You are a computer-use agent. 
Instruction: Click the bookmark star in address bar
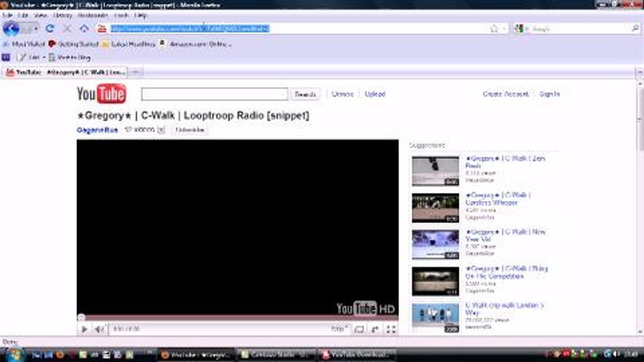click(494, 29)
